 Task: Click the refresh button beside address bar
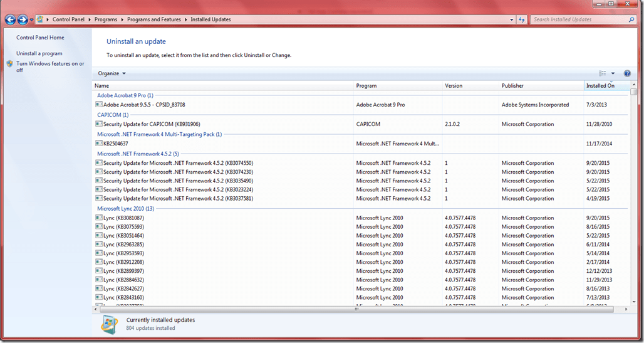tap(521, 19)
